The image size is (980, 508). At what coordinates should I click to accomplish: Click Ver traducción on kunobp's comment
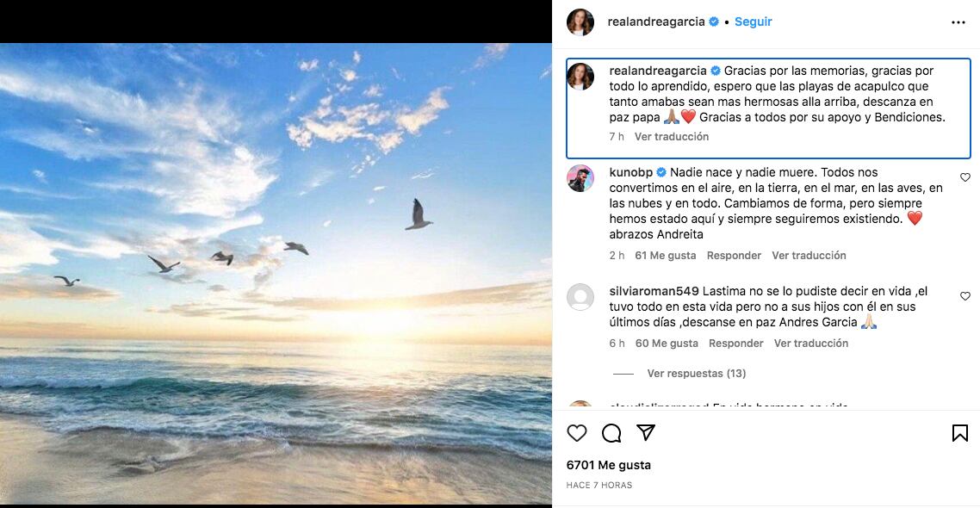[x=809, y=255]
